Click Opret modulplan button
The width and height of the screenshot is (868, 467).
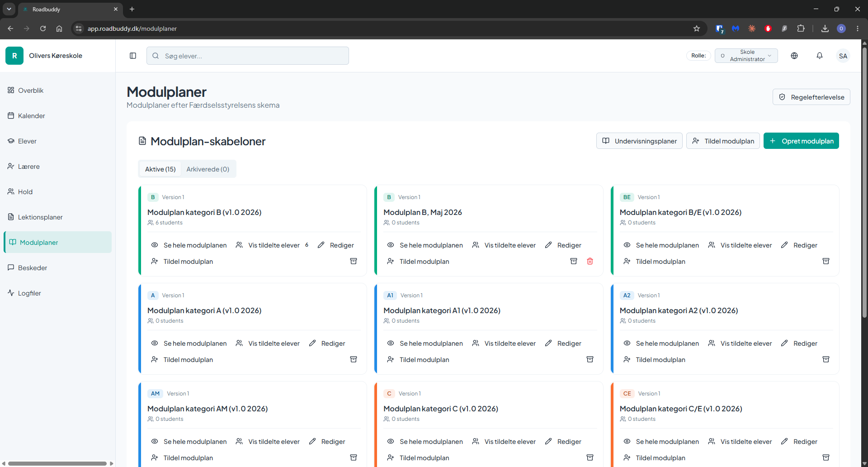801,141
